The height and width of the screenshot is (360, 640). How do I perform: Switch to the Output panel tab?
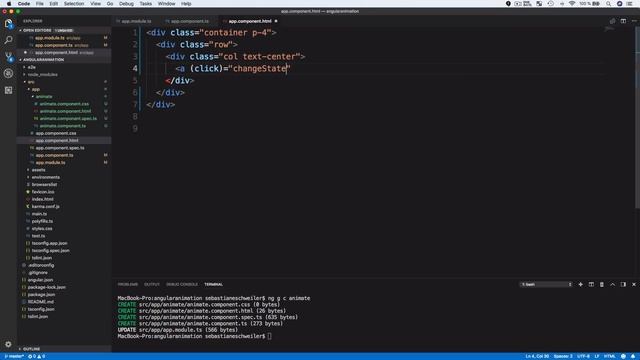click(152, 284)
